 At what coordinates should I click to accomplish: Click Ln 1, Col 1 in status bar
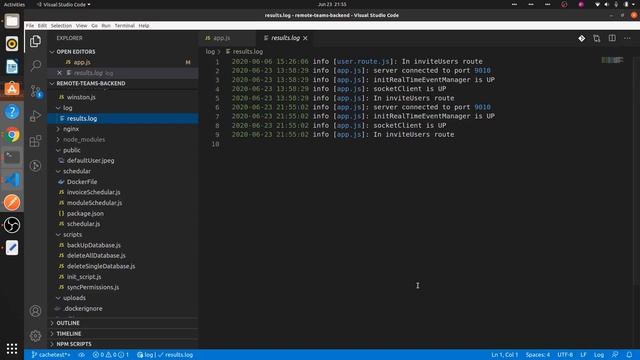(x=504, y=355)
